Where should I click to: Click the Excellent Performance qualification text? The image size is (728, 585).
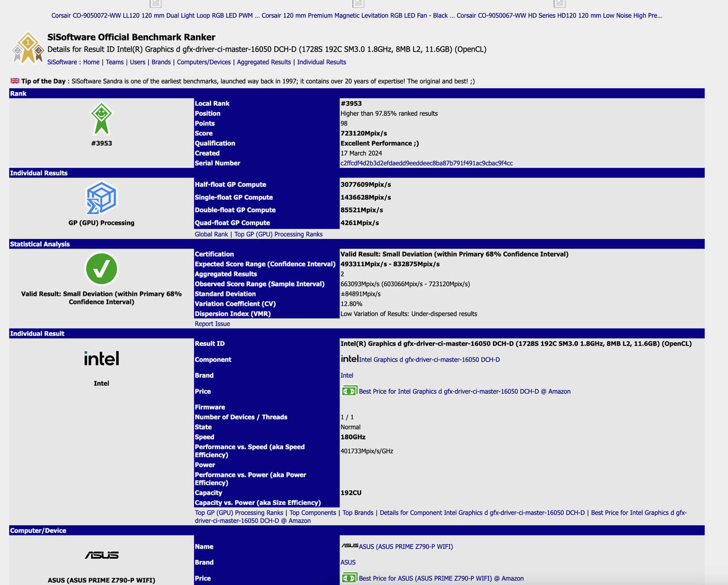(379, 143)
